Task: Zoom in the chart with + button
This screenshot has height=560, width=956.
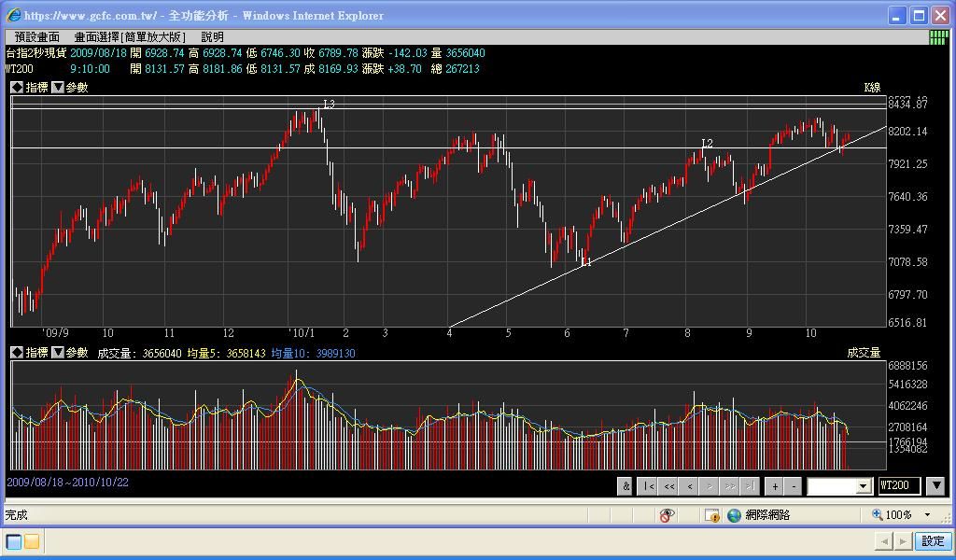Action: click(775, 486)
